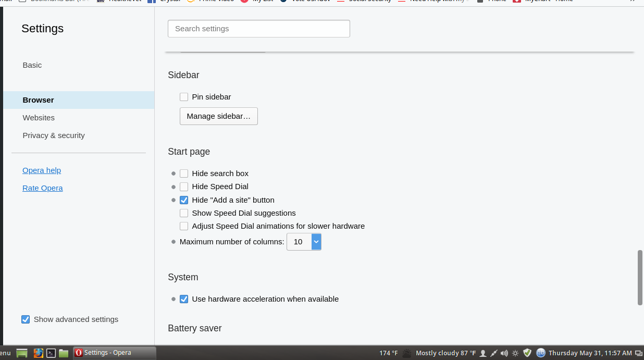Focus the Search settings field
Screen dimensions: 644x360
point(258,29)
